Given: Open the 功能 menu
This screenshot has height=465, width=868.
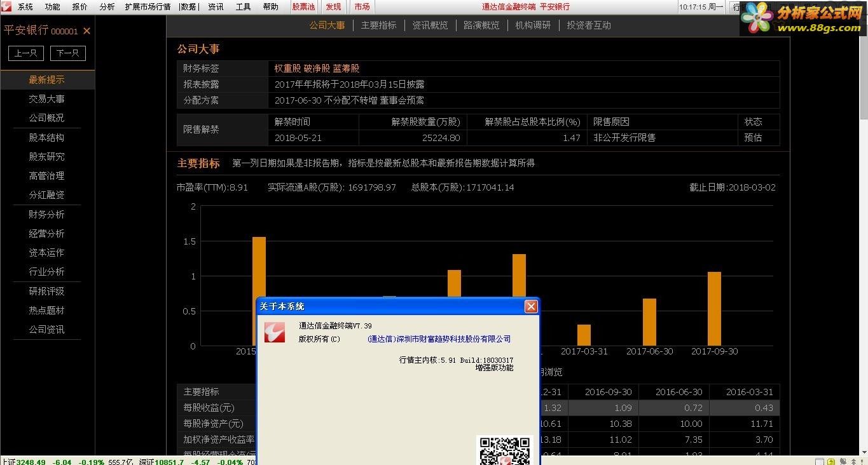Looking at the screenshot, I should (x=53, y=7).
